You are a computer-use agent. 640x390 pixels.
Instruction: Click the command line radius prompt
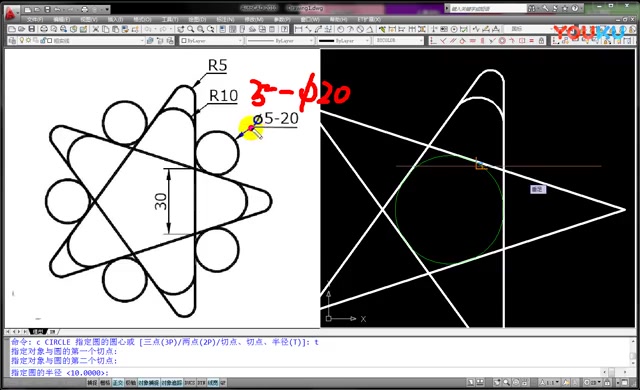coord(60,372)
